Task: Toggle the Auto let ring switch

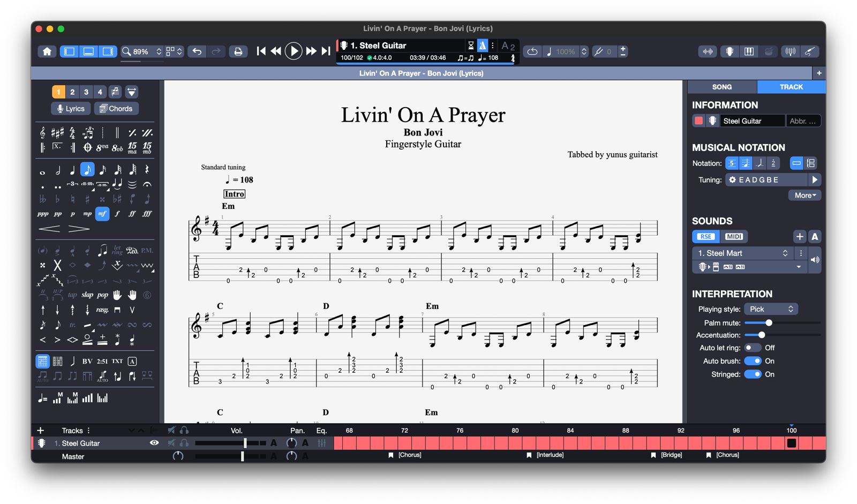Action: pyautogui.click(x=753, y=348)
